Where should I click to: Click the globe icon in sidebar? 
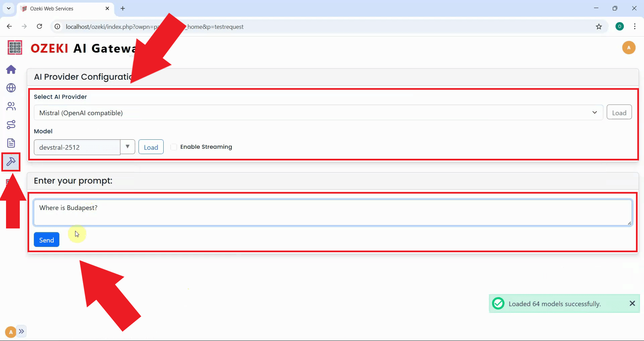click(x=11, y=88)
